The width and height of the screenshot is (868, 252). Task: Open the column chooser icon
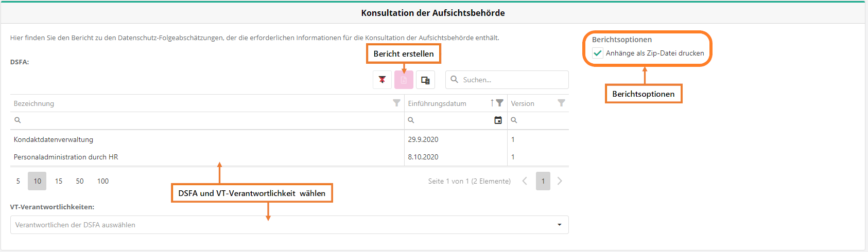pyautogui.click(x=425, y=80)
